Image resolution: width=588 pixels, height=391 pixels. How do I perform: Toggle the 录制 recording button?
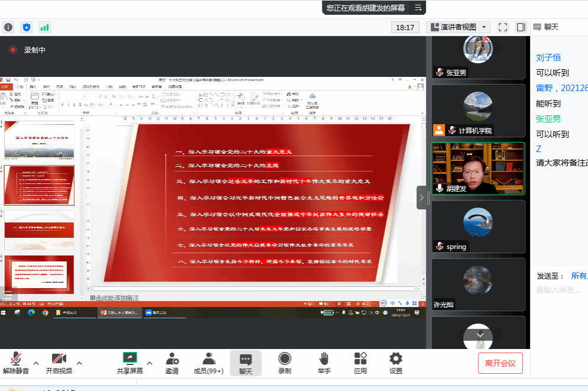[x=285, y=363]
